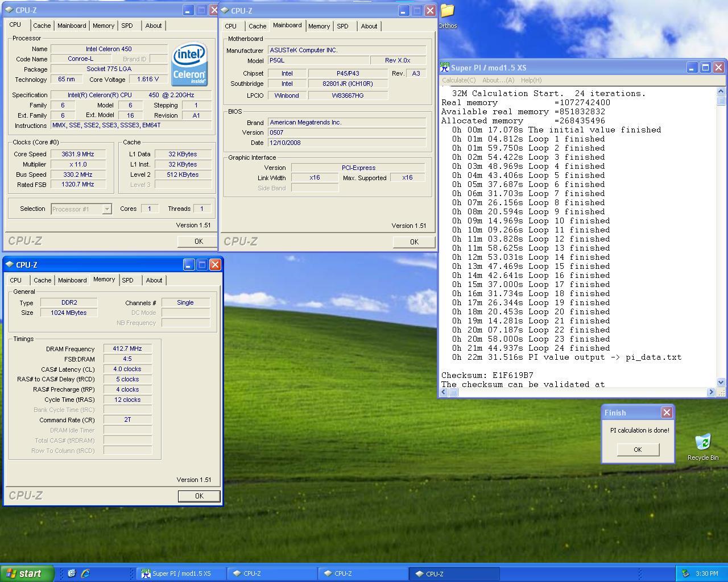Screen dimensions: 728x582
Task: Click the Show Desktop quick launch icon
Action: click(72, 573)
